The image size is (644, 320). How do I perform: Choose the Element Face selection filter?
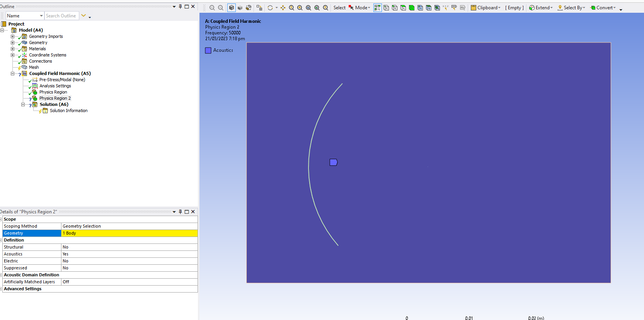point(429,8)
